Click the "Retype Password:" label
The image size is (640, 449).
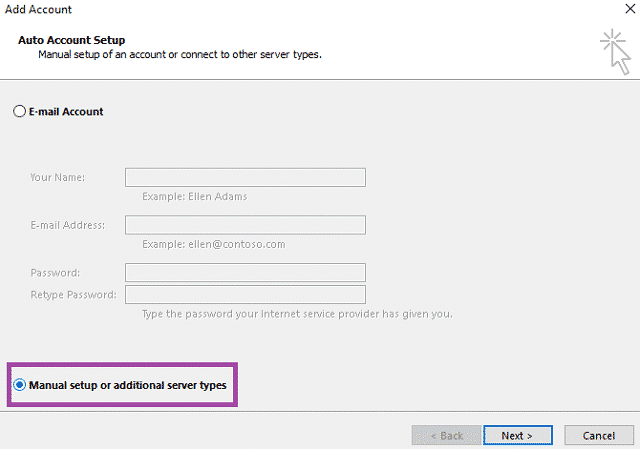73,295
